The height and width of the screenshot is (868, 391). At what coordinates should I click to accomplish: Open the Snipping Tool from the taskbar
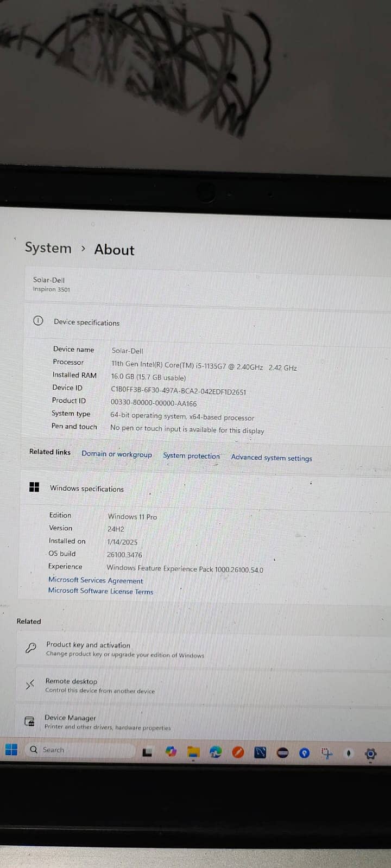point(326,753)
